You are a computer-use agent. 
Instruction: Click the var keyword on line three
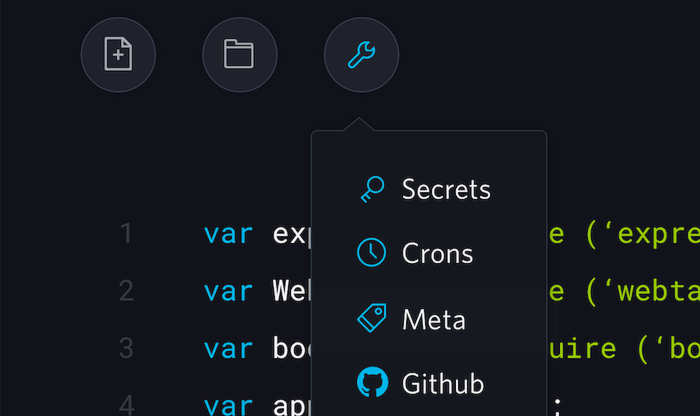228,348
